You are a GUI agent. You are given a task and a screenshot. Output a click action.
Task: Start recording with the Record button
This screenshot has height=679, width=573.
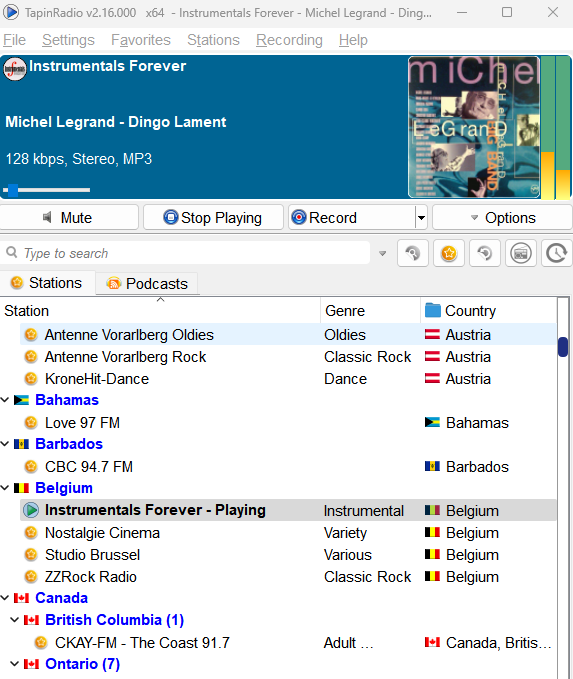(x=352, y=217)
